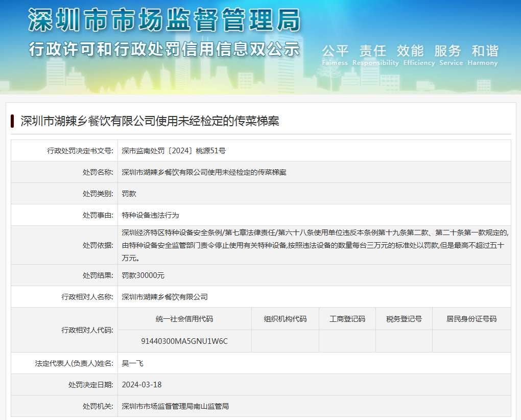Screen dimensions: 521x420
Task: Select credit code 91440300MA5GNU1W6C
Action: (184, 341)
